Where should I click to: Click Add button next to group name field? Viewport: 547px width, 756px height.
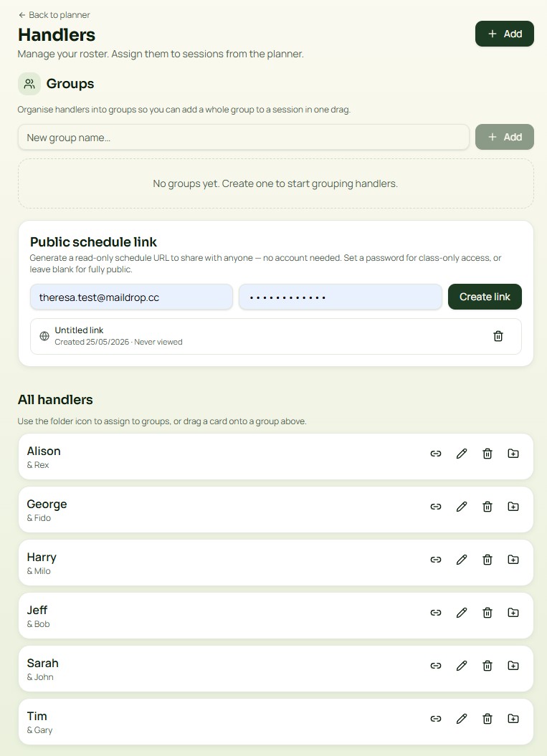505,137
